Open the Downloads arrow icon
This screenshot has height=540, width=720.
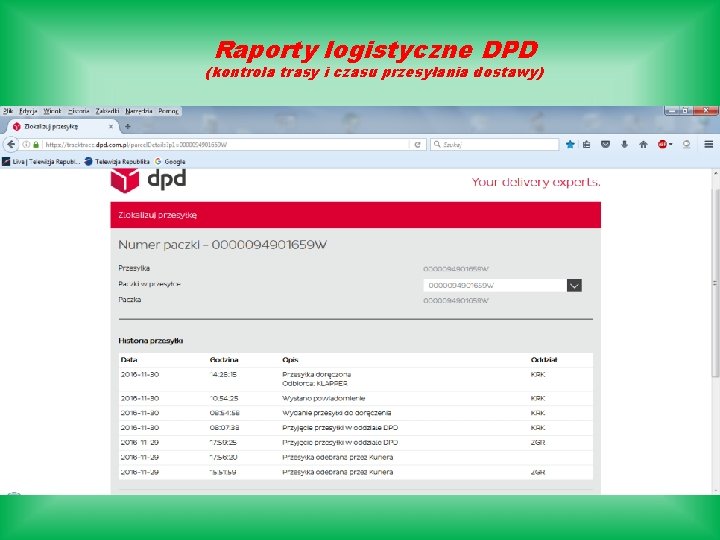click(x=624, y=145)
